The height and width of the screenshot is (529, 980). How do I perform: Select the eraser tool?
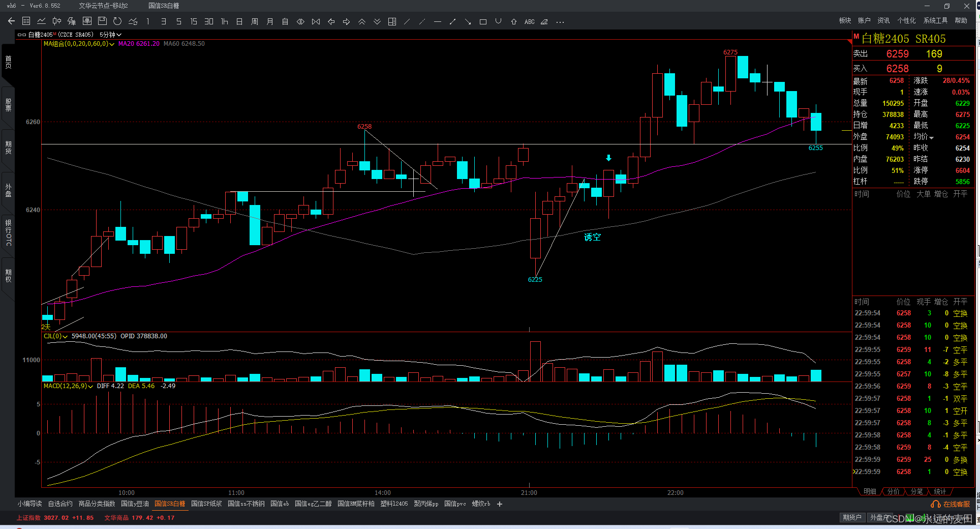(x=544, y=21)
